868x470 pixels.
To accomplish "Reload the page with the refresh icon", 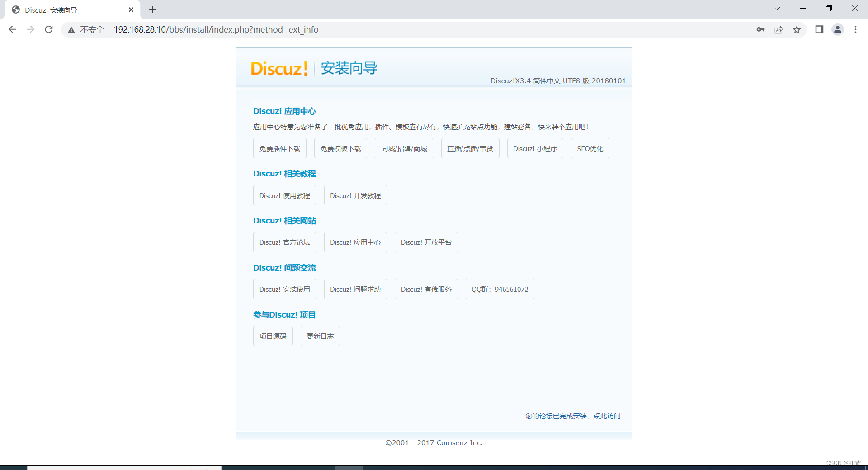I will (49, 29).
